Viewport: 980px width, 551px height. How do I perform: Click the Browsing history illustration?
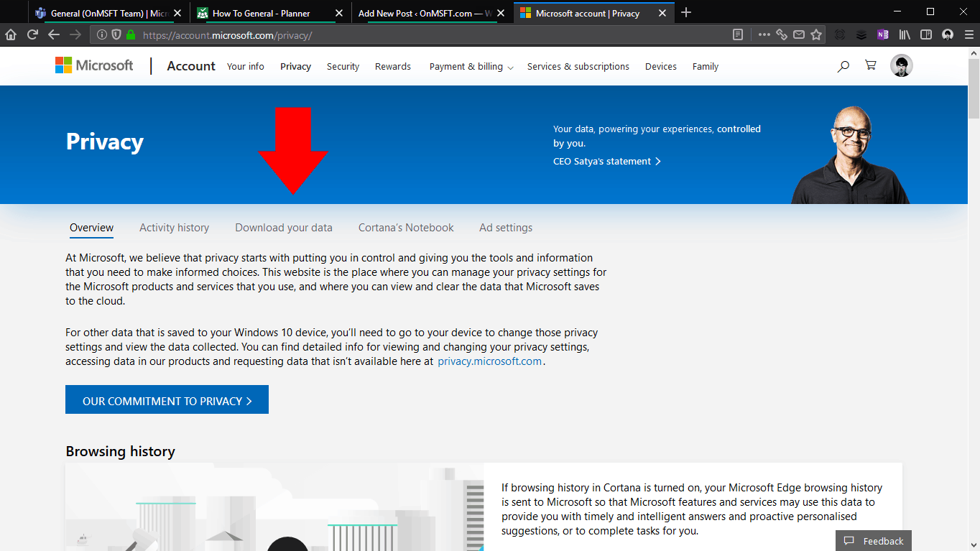(274, 507)
